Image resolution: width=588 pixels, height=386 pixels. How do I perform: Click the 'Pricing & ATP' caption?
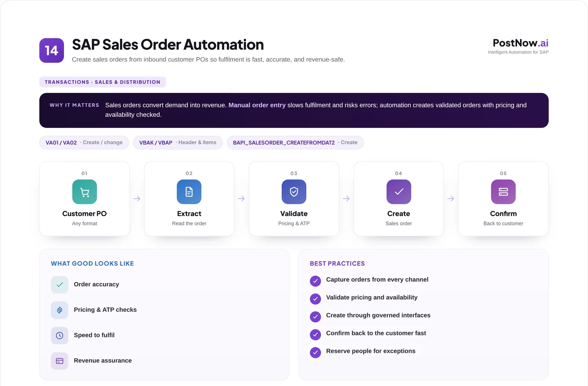[x=294, y=223]
